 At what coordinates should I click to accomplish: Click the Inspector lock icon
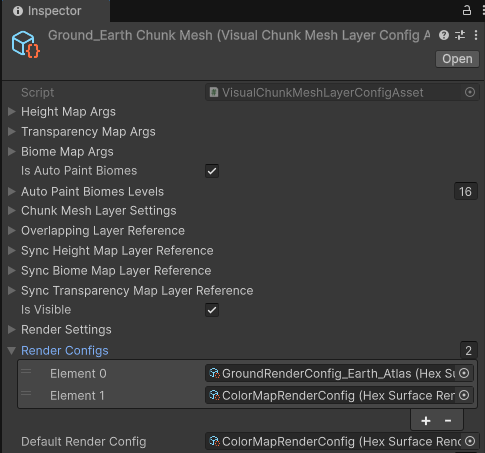(x=467, y=10)
